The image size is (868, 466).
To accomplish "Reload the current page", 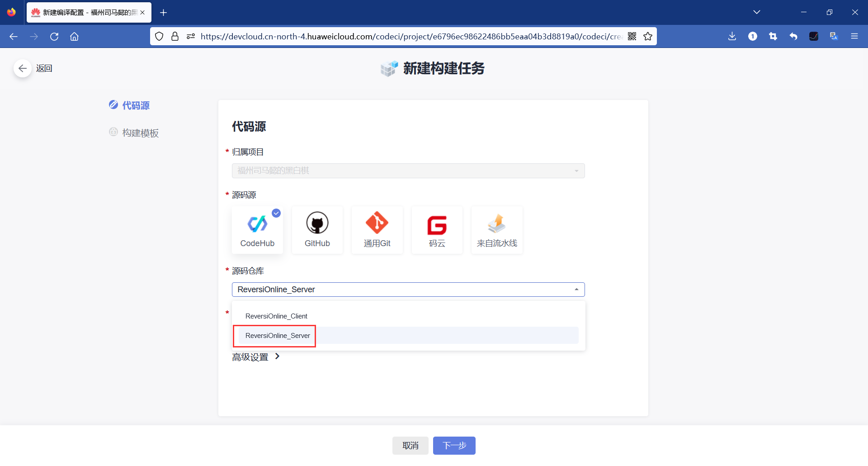I will tap(54, 36).
